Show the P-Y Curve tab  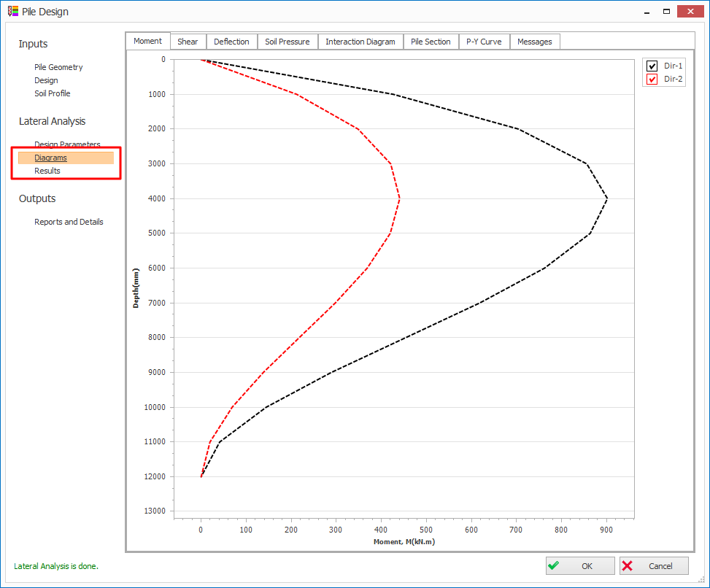click(484, 42)
